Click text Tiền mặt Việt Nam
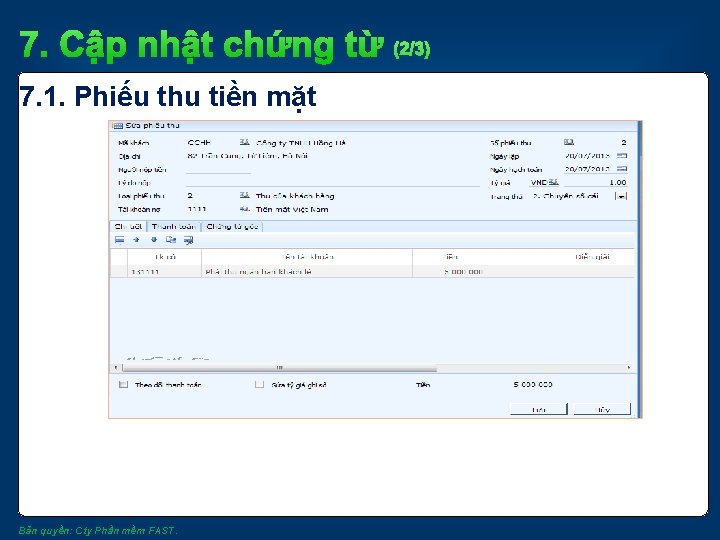 tap(292, 209)
